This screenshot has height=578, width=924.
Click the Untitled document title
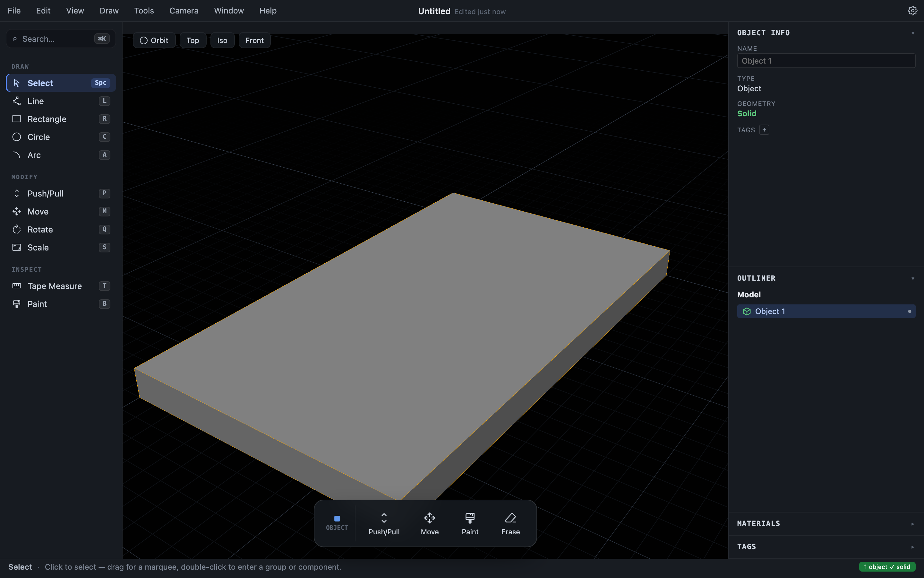tap(434, 11)
